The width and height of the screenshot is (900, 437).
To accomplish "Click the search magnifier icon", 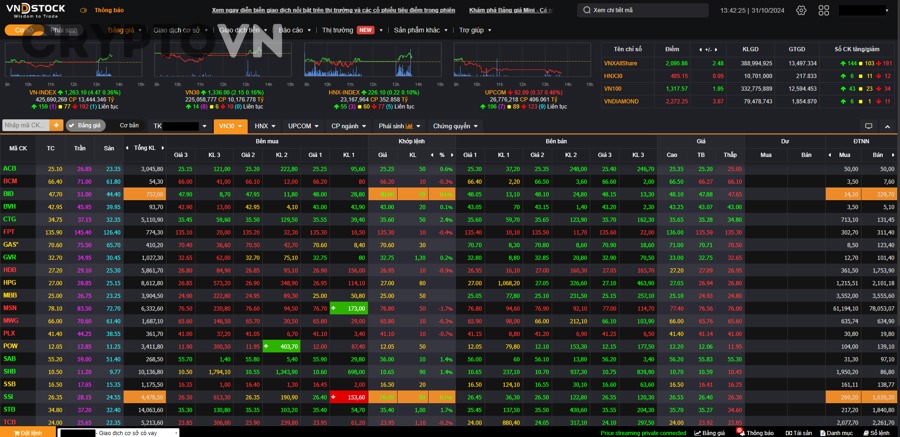I will pos(587,10).
